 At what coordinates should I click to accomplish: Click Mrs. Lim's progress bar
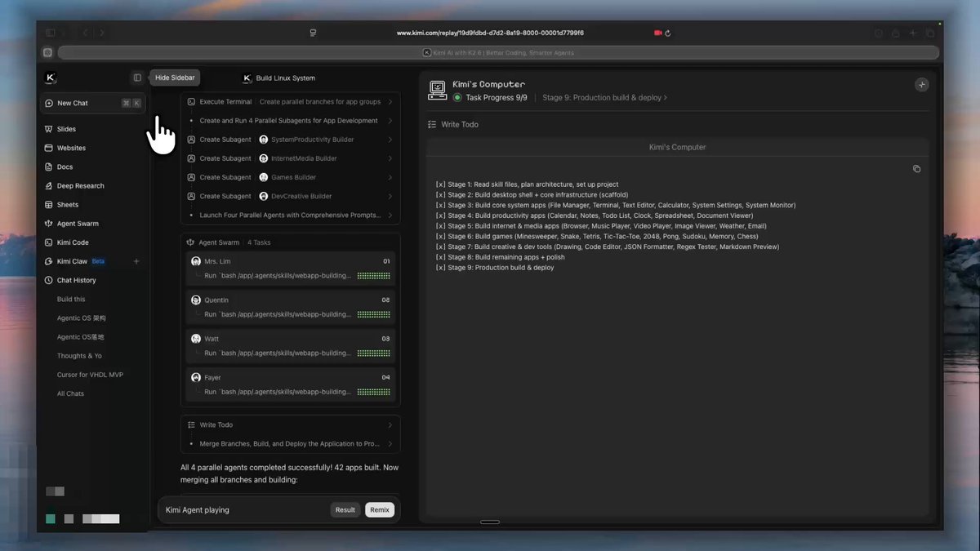click(374, 276)
